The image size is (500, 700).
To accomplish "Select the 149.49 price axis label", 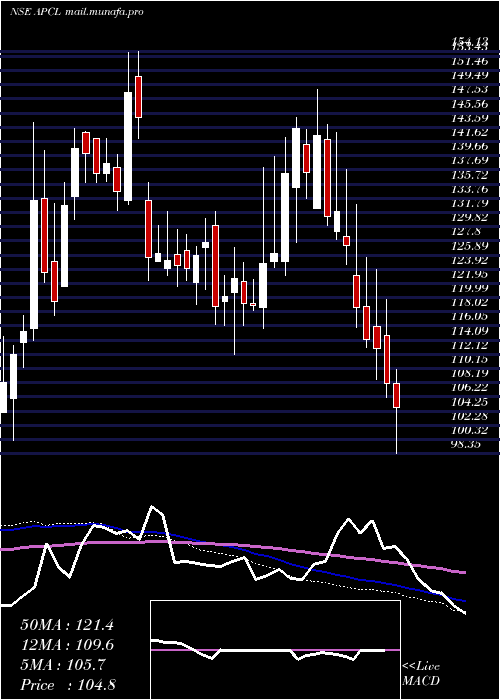I will 470,75.
